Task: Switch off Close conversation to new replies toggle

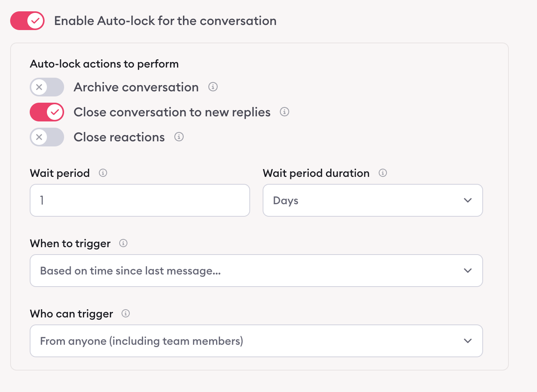Action: pos(47,112)
